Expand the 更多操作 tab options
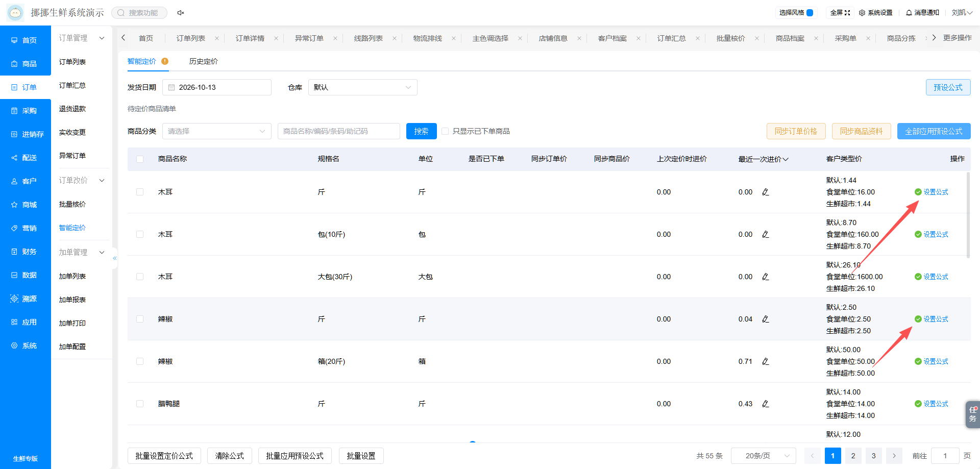Viewport: 980px width, 469px height. tap(957, 38)
